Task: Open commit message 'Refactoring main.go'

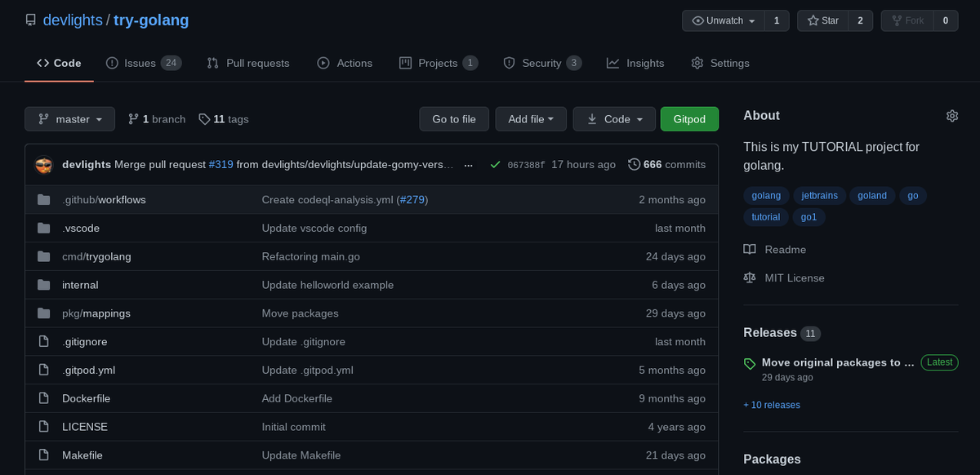Action: tap(311, 256)
